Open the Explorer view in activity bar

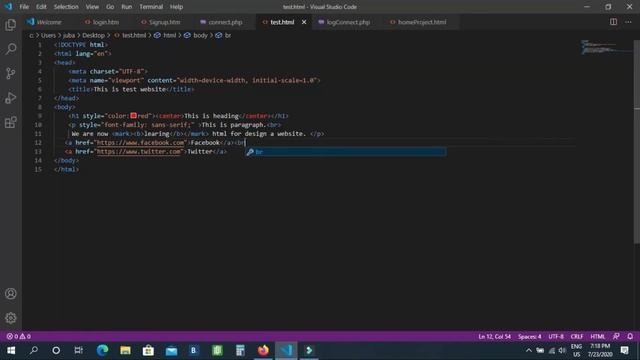[x=11, y=25]
